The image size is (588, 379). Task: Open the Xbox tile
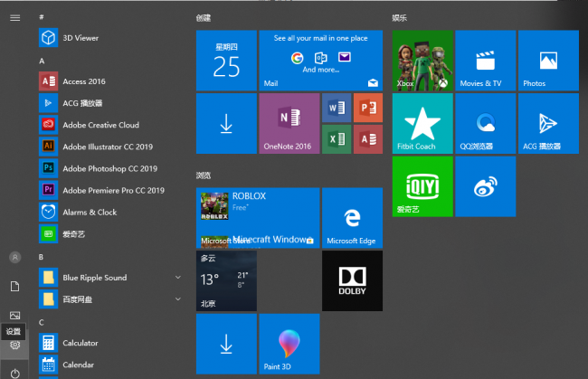pos(422,61)
